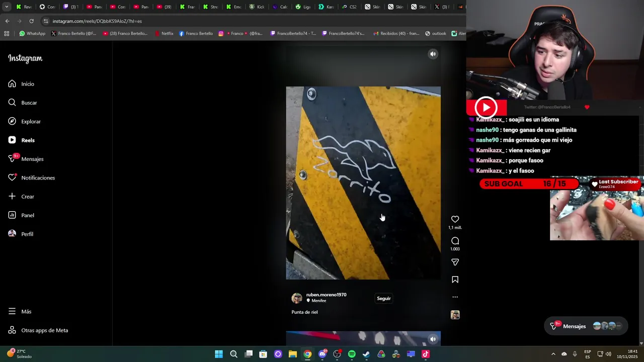The image size is (644, 362).
Task: Open Windows taskbar search
Action: tap(233, 354)
